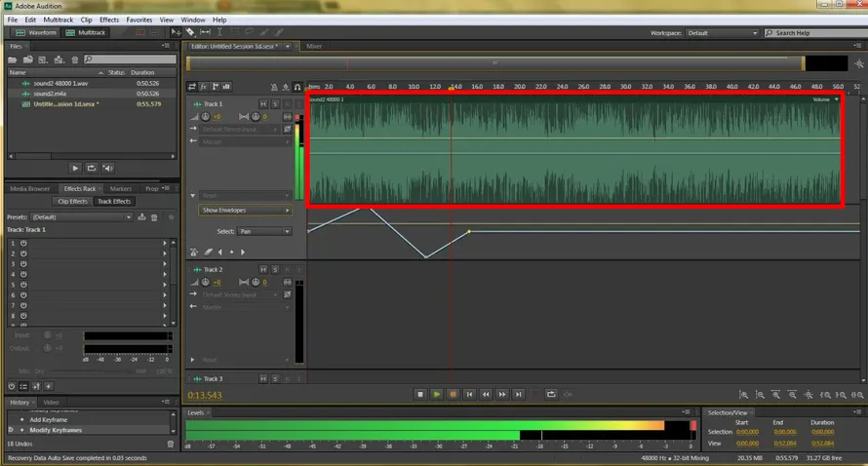The height and width of the screenshot is (466, 868).
Task: Select the Slip tool
Action: (206, 32)
